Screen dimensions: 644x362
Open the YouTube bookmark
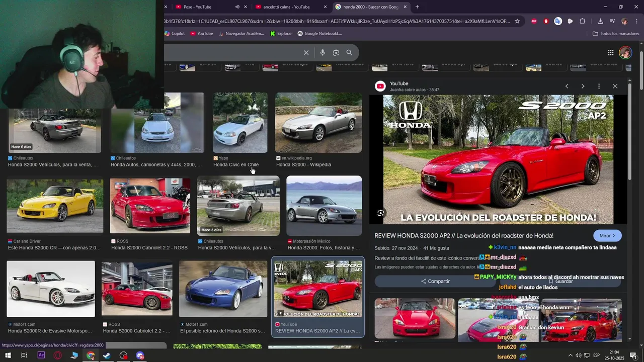[x=201, y=34]
